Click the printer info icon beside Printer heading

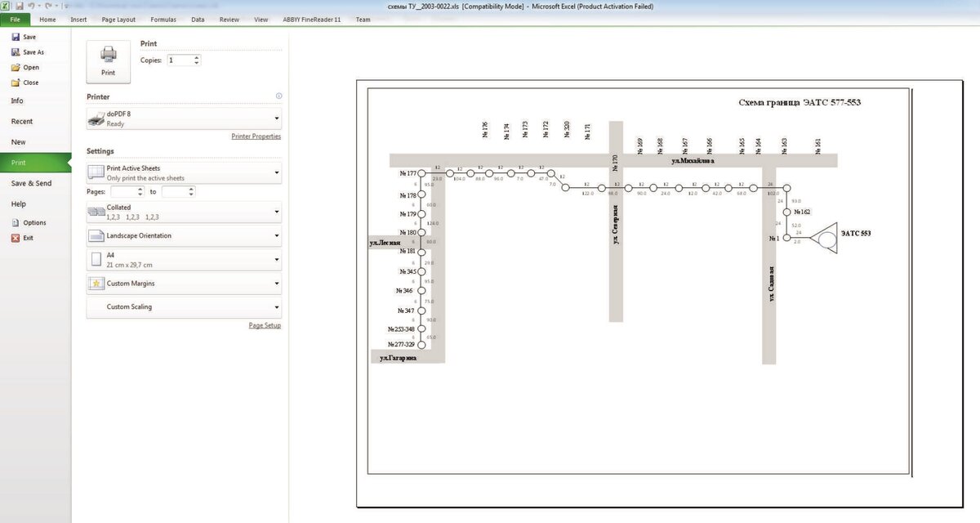(x=278, y=96)
